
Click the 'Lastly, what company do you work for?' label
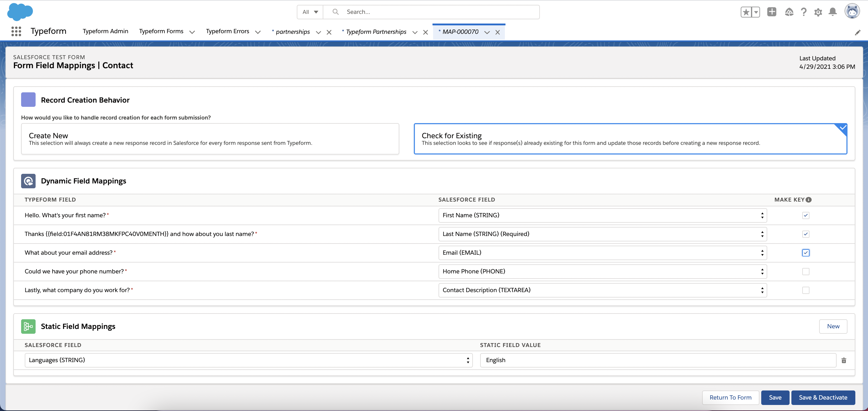click(x=77, y=290)
